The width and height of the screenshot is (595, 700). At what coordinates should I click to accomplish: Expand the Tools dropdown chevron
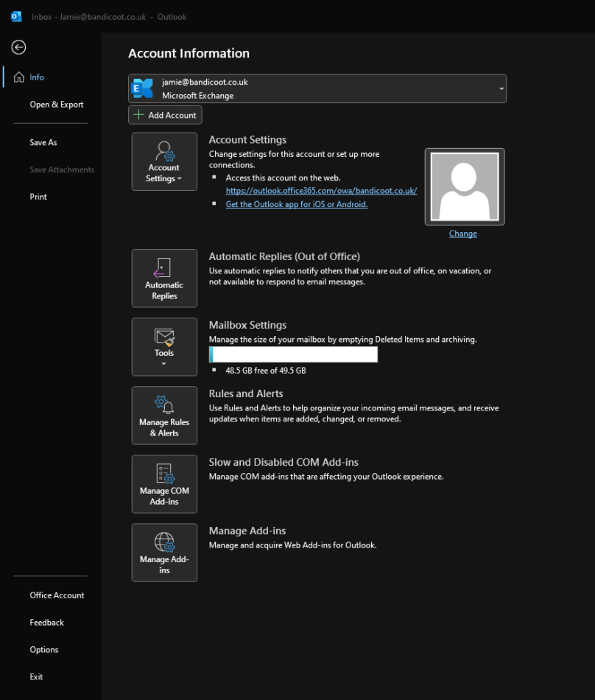click(x=163, y=362)
